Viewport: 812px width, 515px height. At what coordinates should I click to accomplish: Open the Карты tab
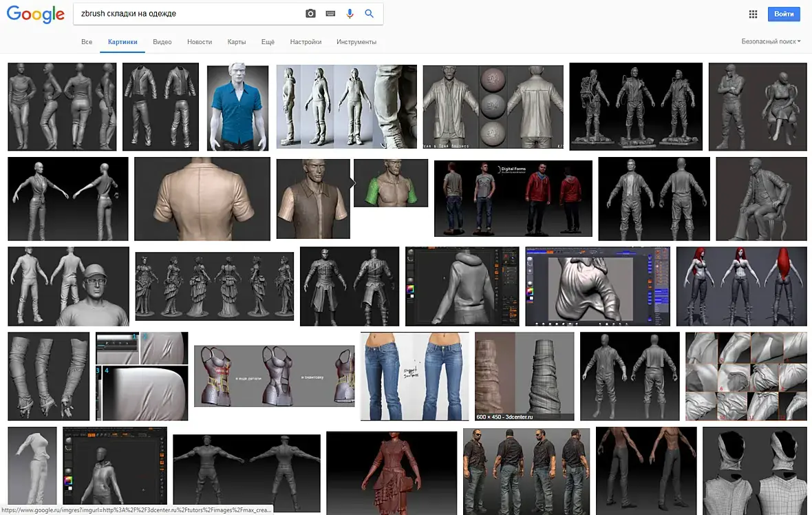237,42
